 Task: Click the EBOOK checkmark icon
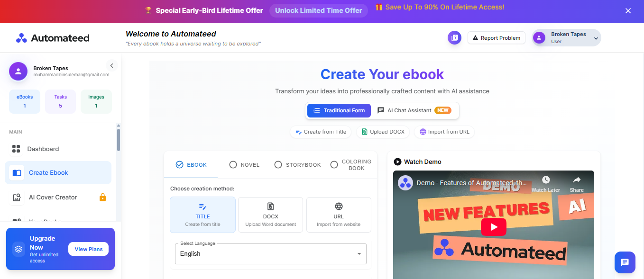[179, 165]
